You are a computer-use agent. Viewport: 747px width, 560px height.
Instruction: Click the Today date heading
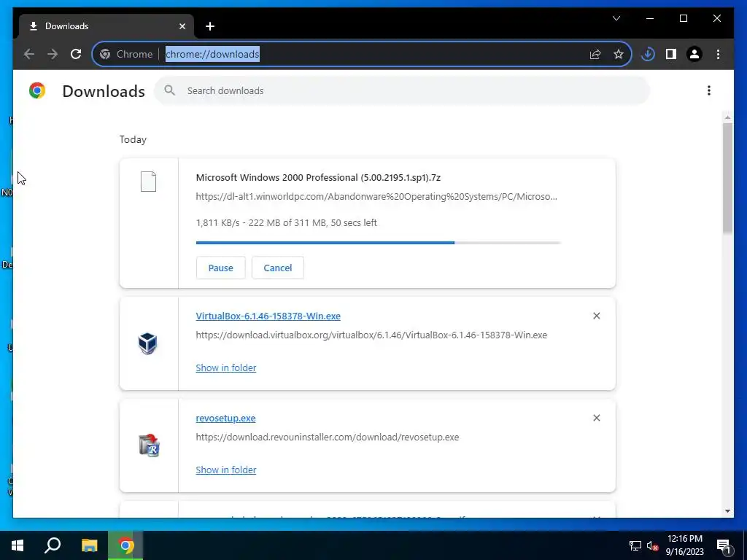[133, 139]
